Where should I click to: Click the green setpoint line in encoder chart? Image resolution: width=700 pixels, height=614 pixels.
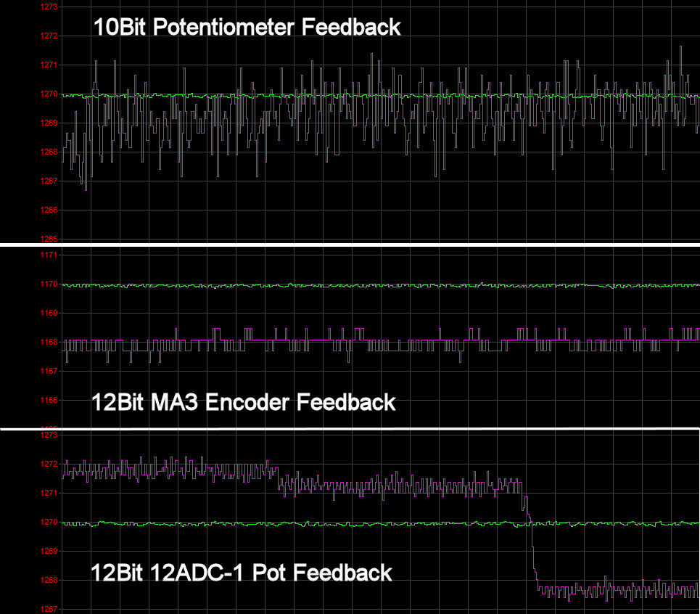click(x=363, y=285)
